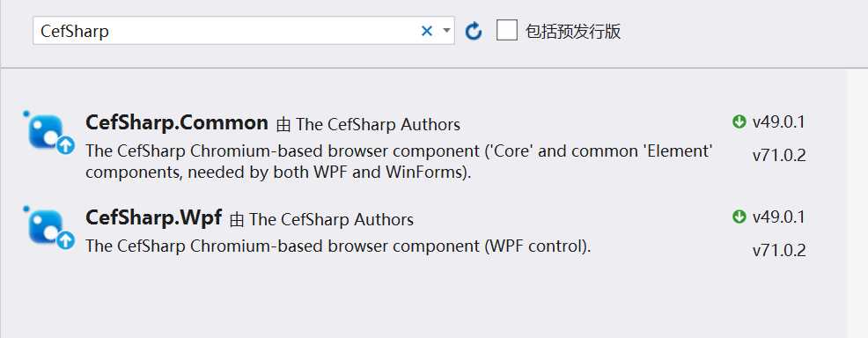Click the 包括预发行版 label text

click(x=573, y=31)
